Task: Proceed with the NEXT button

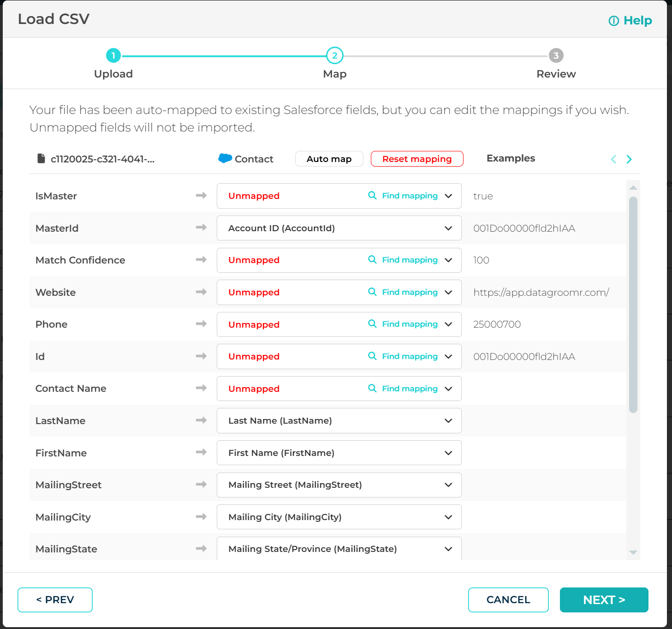Action: point(604,600)
